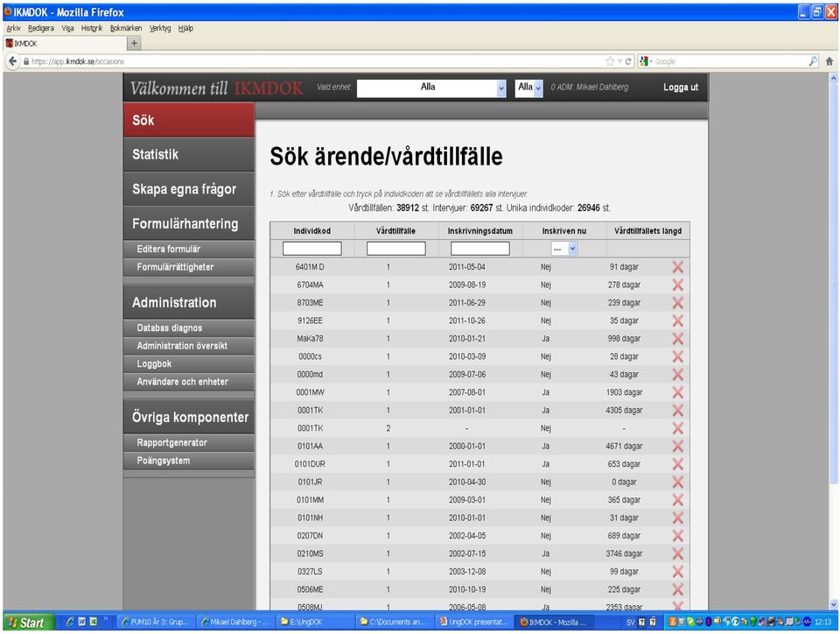Open the Inskriven nu filter dropdown
840x634 pixels.
point(564,249)
